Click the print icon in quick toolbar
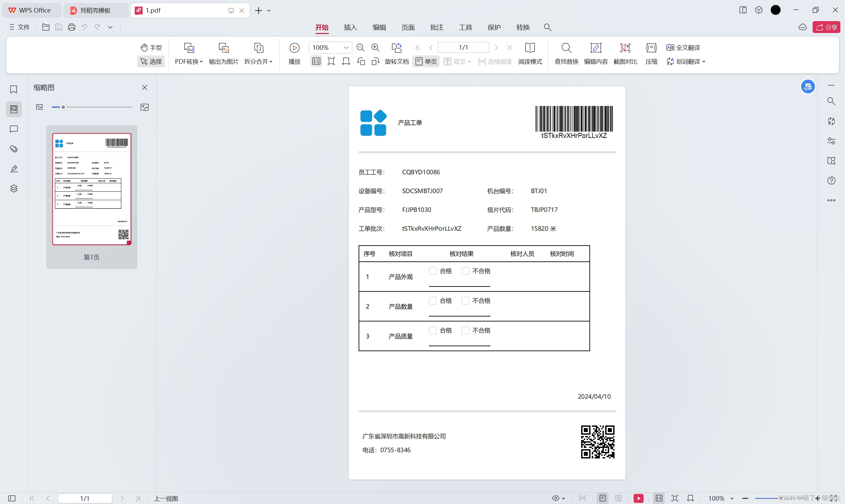Viewport: 845px width, 504px height. (x=72, y=27)
